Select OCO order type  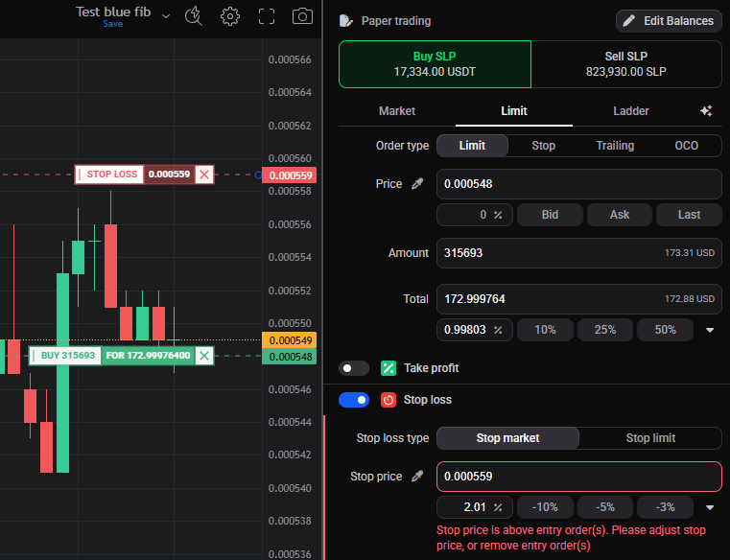tap(686, 146)
